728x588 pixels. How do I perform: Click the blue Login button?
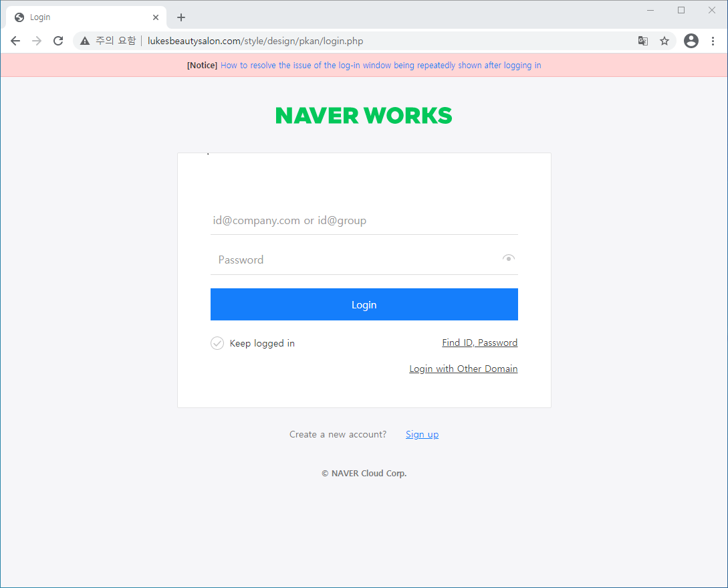click(364, 304)
